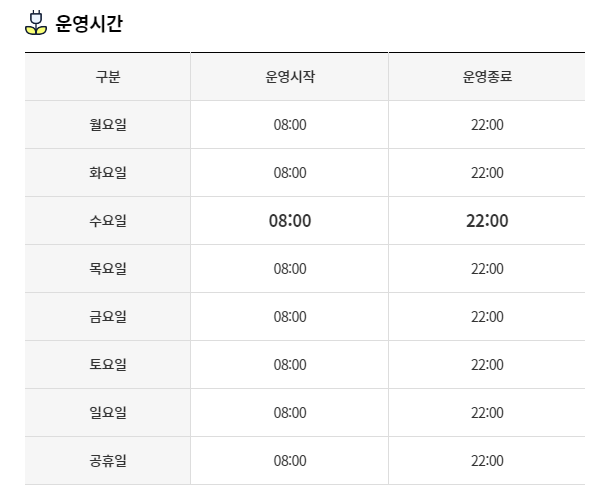The width and height of the screenshot is (604, 501).
Task: Click the bold 08:00 start time for 수요일
Action: click(x=290, y=221)
